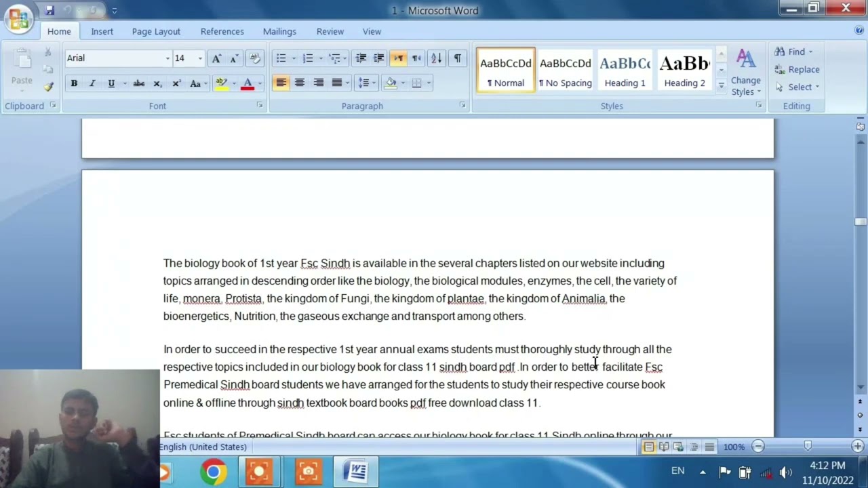The image size is (868, 488).
Task: Expand numbering list dropdown arrow
Action: pyautogui.click(x=321, y=58)
